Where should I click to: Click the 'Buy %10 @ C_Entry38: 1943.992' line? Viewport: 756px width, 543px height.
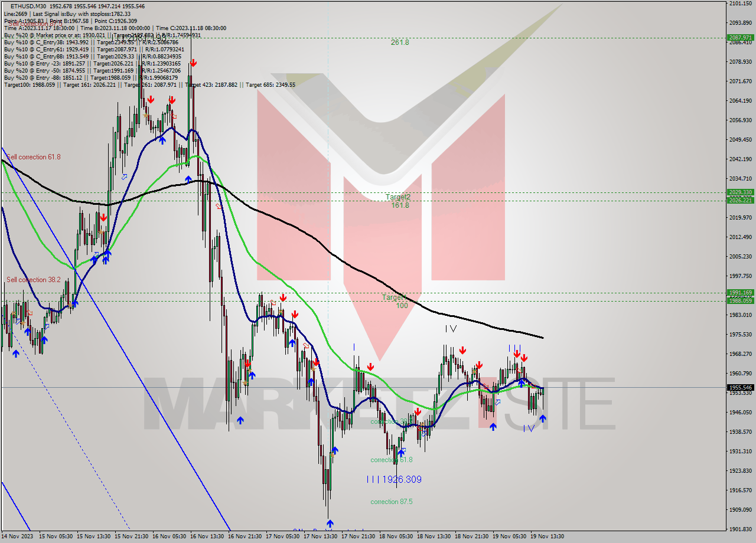coord(47,42)
